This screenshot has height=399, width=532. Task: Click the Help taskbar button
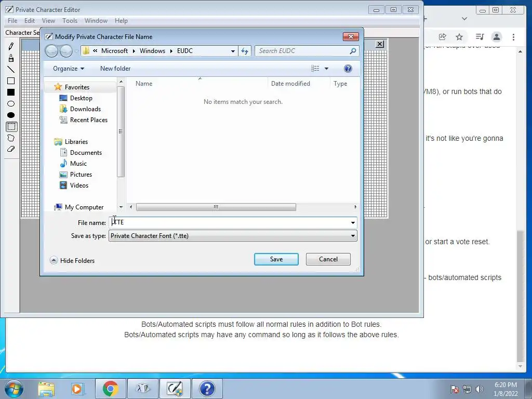click(x=207, y=389)
